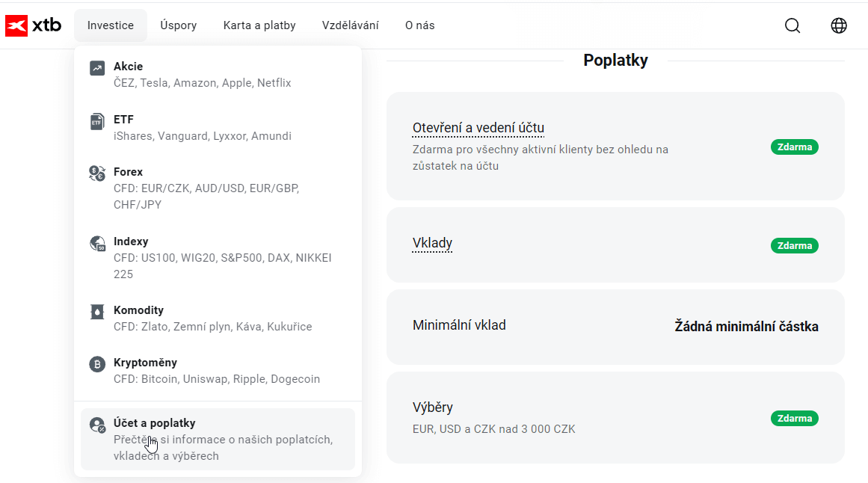Click the Kryptoměny bitcoin icon
The height and width of the screenshot is (483, 868).
pos(97,364)
